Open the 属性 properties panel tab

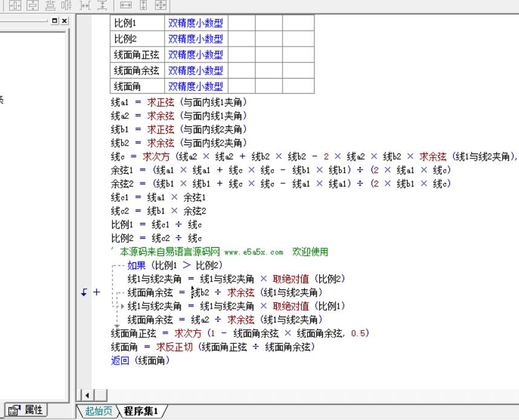click(25, 410)
